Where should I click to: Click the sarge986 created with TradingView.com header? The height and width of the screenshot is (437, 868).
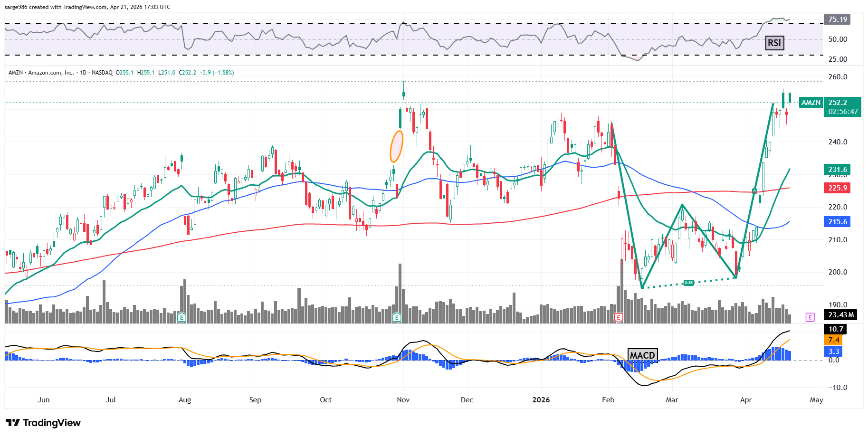pyautogui.click(x=87, y=7)
